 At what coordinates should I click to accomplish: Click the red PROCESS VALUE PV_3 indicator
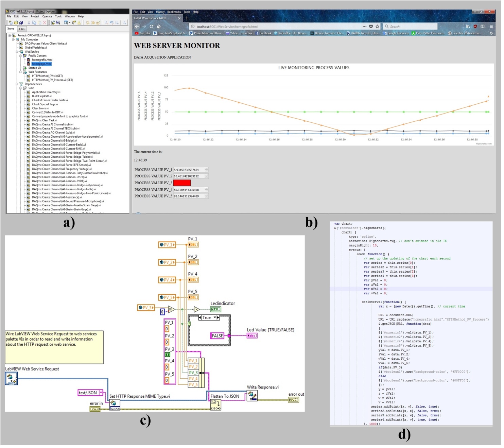coord(182,183)
